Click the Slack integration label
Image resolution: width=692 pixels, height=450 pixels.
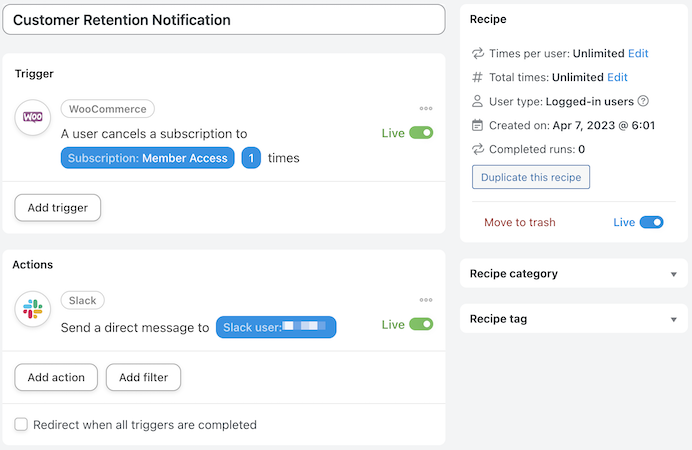(x=83, y=300)
